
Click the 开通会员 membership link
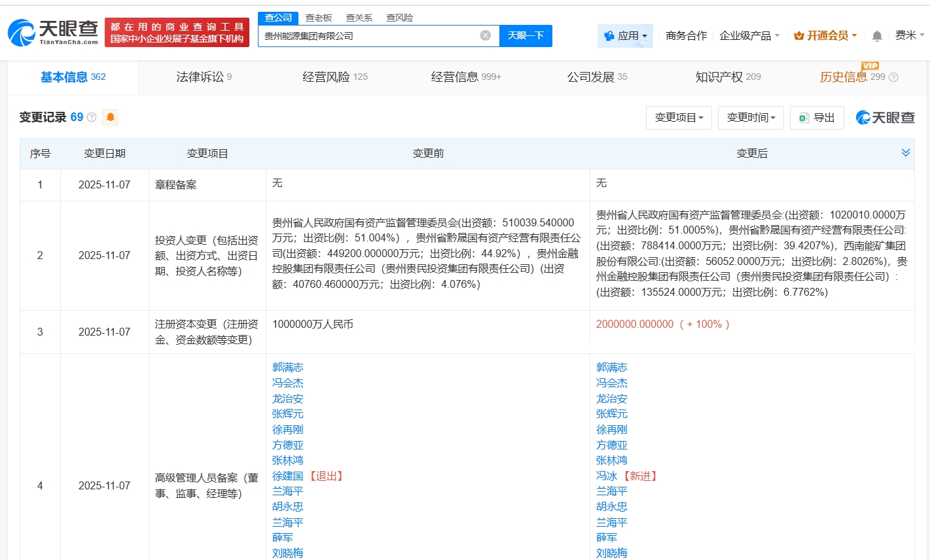pos(825,36)
